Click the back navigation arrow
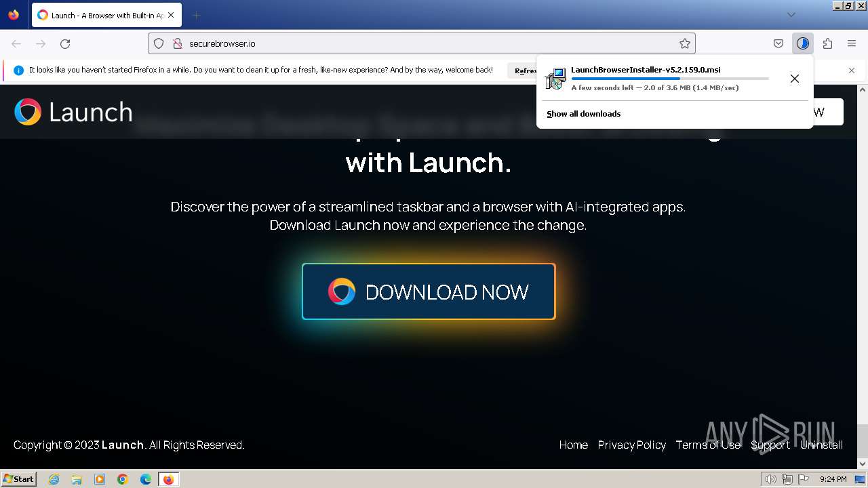This screenshot has width=868, height=488. (x=16, y=43)
